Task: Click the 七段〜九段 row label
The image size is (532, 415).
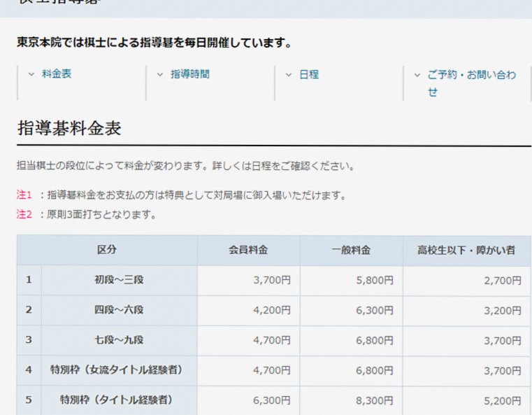Action: tap(119, 340)
